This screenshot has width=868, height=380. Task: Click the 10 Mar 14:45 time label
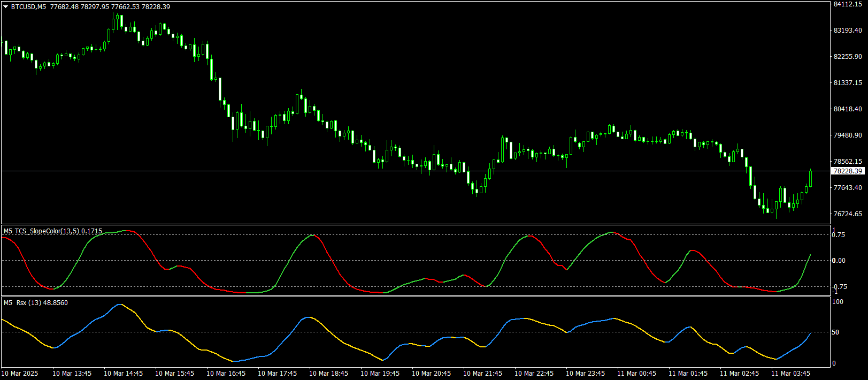(123, 374)
